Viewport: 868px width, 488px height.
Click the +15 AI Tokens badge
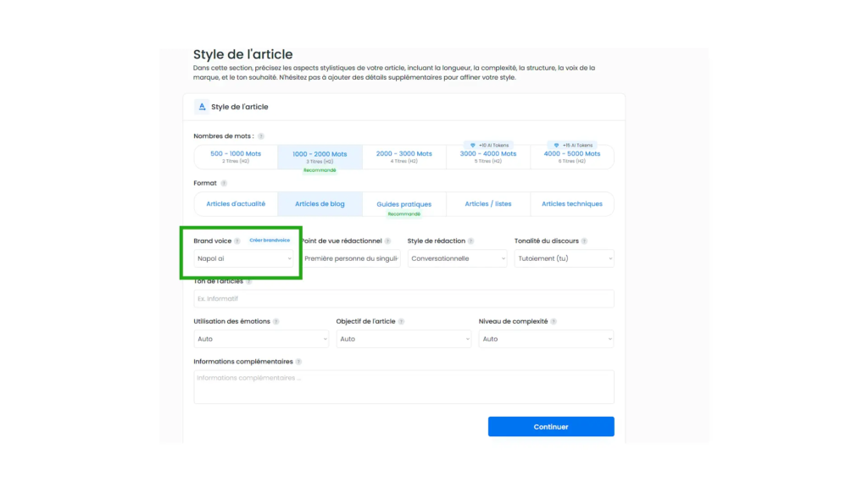(572, 145)
